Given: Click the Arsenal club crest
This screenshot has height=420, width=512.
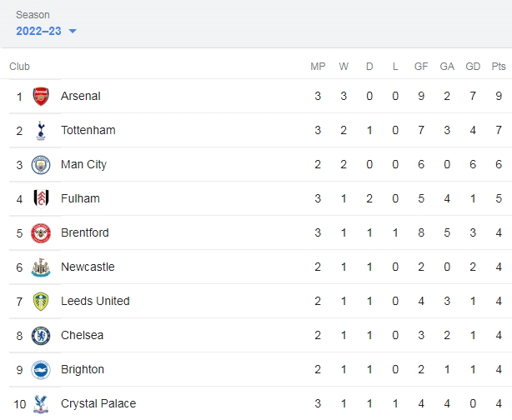Looking at the screenshot, I should 41,97.
